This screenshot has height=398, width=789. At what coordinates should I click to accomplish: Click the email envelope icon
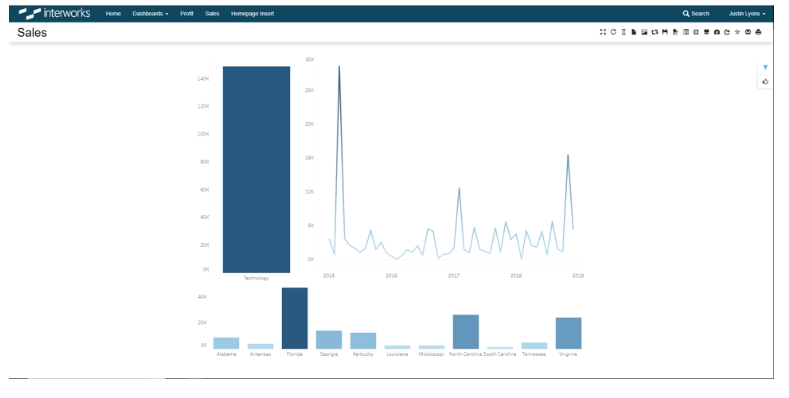pos(748,32)
